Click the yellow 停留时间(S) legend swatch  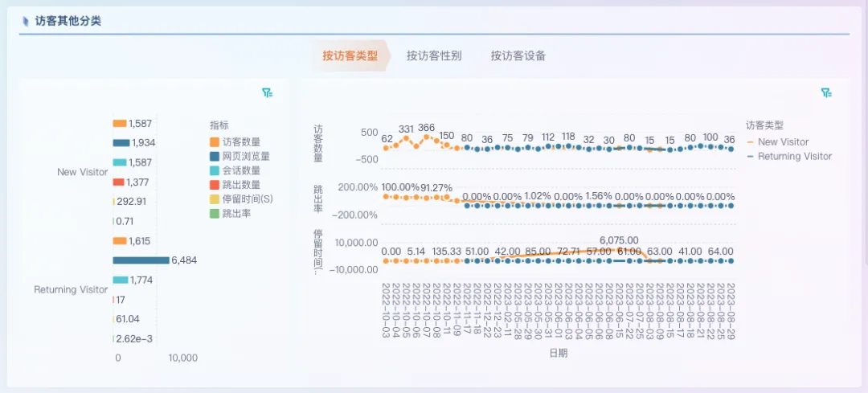pyautogui.click(x=215, y=199)
